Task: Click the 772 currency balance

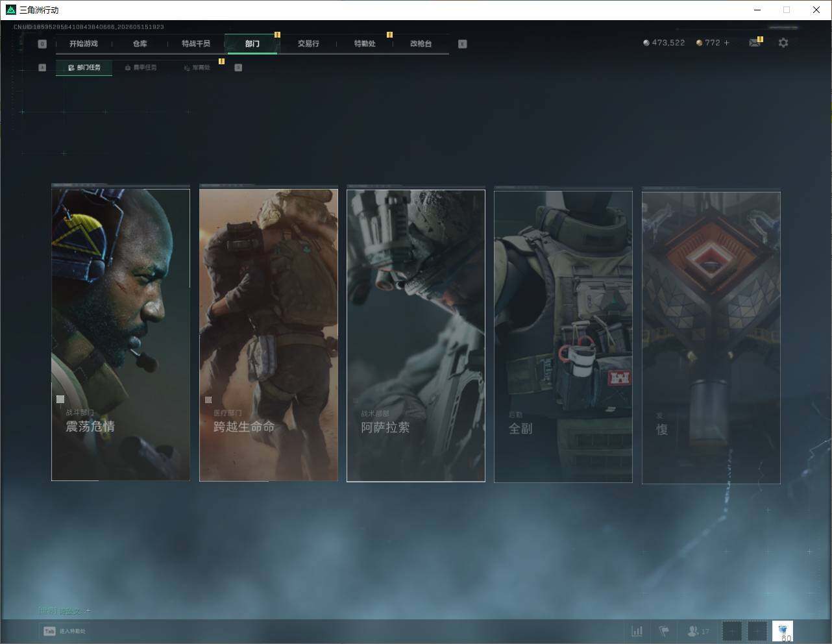Action: 713,43
